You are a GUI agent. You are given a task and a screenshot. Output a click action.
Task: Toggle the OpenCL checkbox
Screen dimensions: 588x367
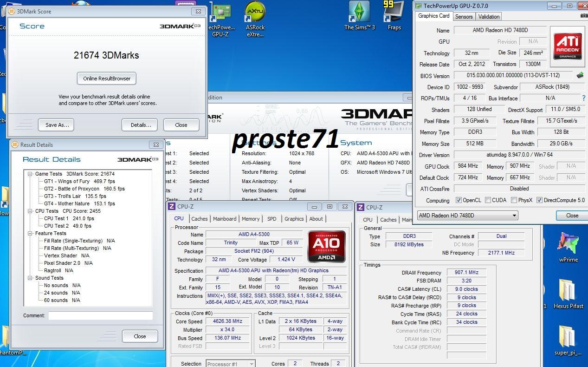[x=459, y=200]
